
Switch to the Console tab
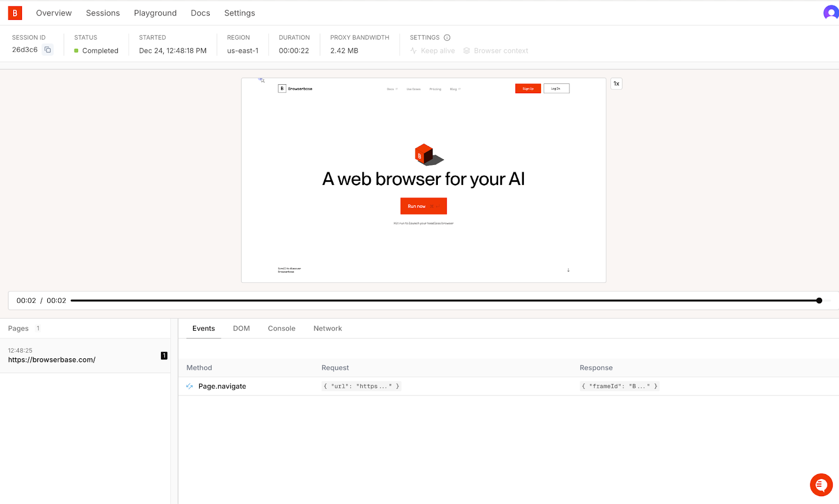tap(282, 328)
